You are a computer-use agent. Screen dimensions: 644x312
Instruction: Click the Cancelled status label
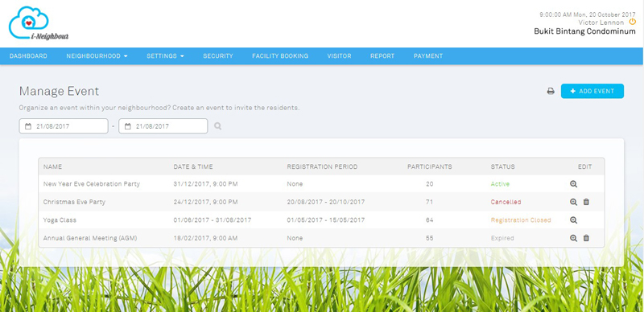[x=506, y=202]
